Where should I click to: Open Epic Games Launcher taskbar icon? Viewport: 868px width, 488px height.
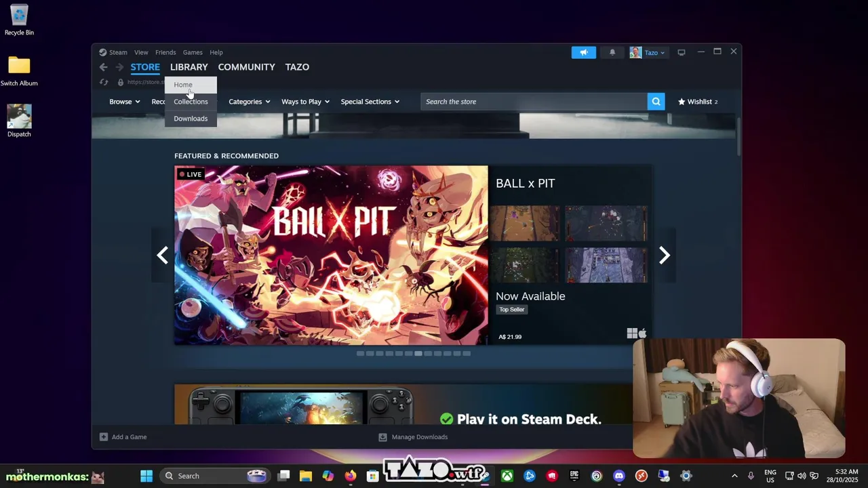pos(574,476)
